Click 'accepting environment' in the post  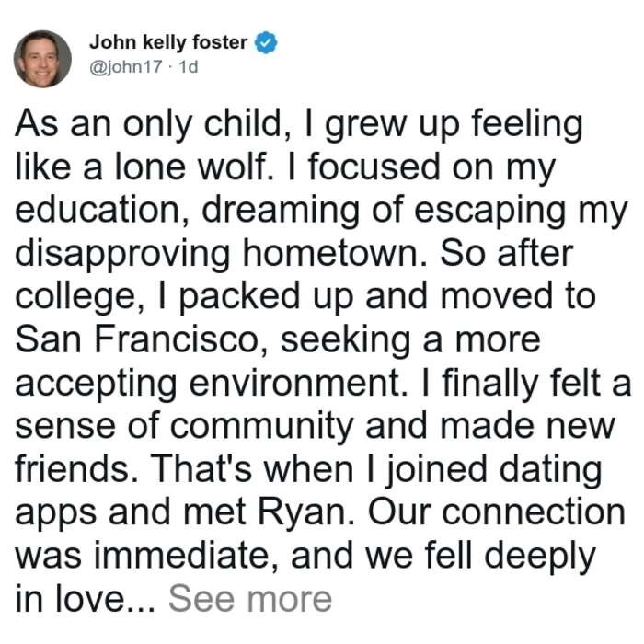tap(212, 385)
